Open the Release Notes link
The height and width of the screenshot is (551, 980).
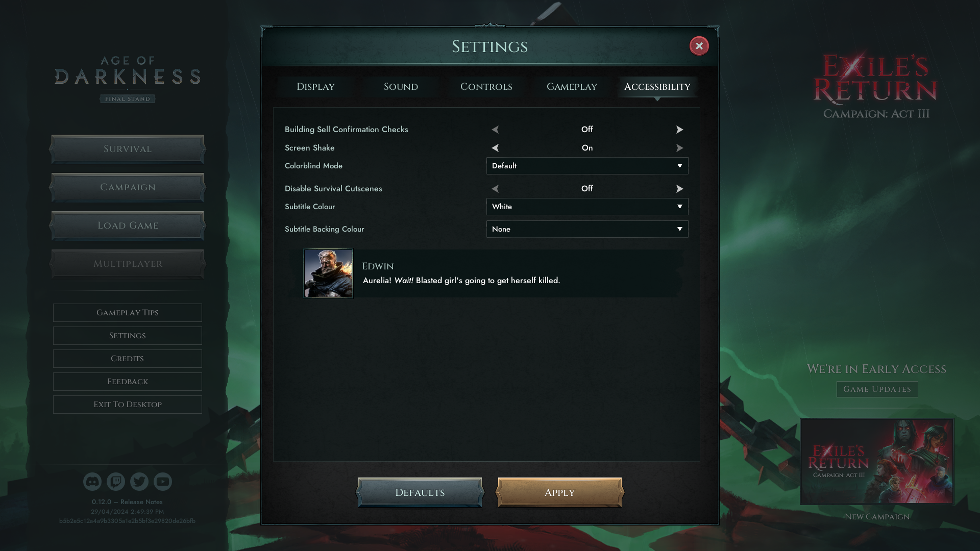141,502
